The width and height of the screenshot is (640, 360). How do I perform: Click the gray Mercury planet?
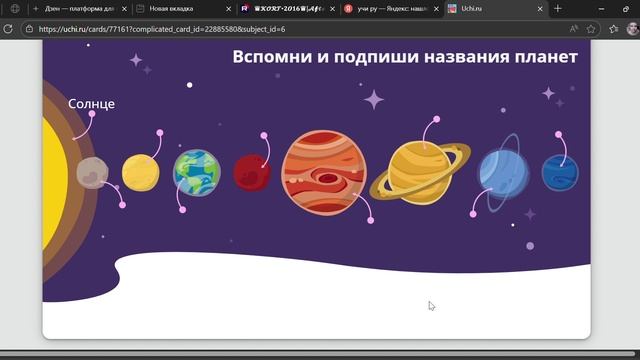[x=93, y=173]
